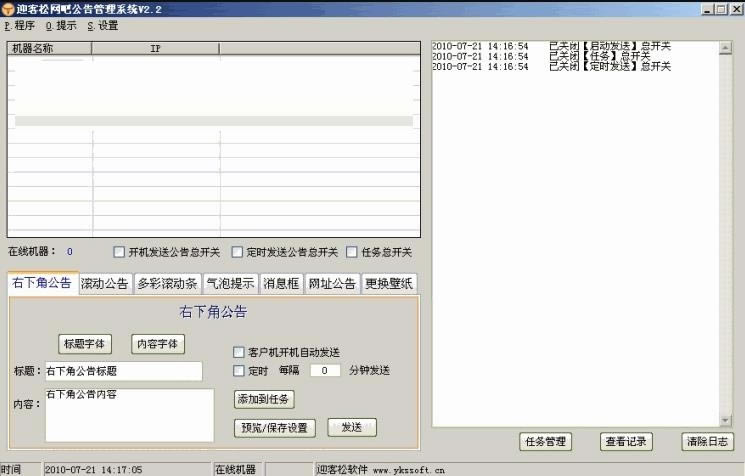Click the 发送 button
The image size is (745, 476).
tap(352, 427)
